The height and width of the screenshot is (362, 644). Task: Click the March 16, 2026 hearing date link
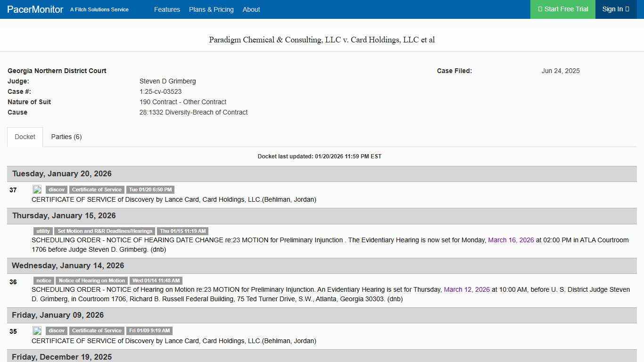coord(511,240)
